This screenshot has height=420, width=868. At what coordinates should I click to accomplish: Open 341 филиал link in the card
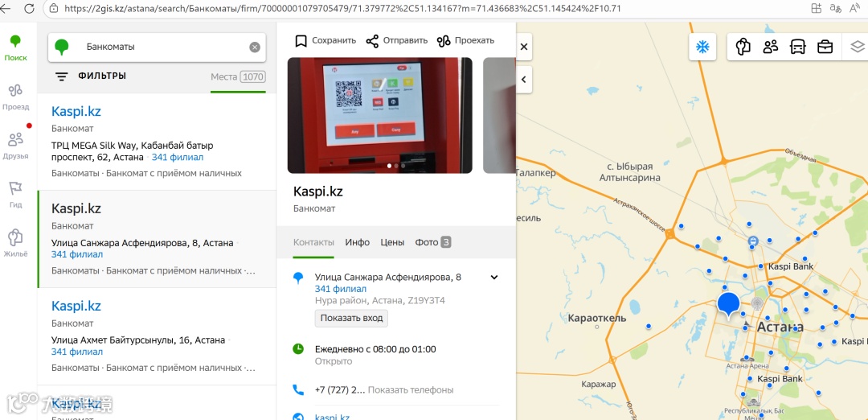pos(341,289)
